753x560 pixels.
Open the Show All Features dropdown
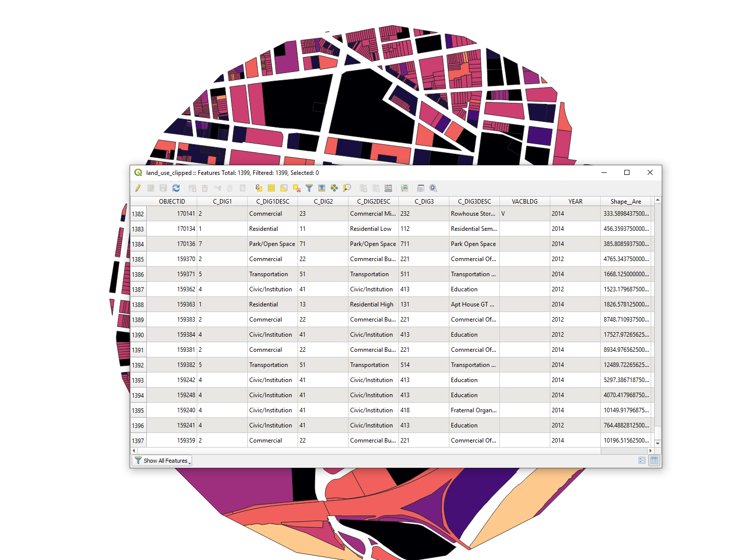[162, 461]
